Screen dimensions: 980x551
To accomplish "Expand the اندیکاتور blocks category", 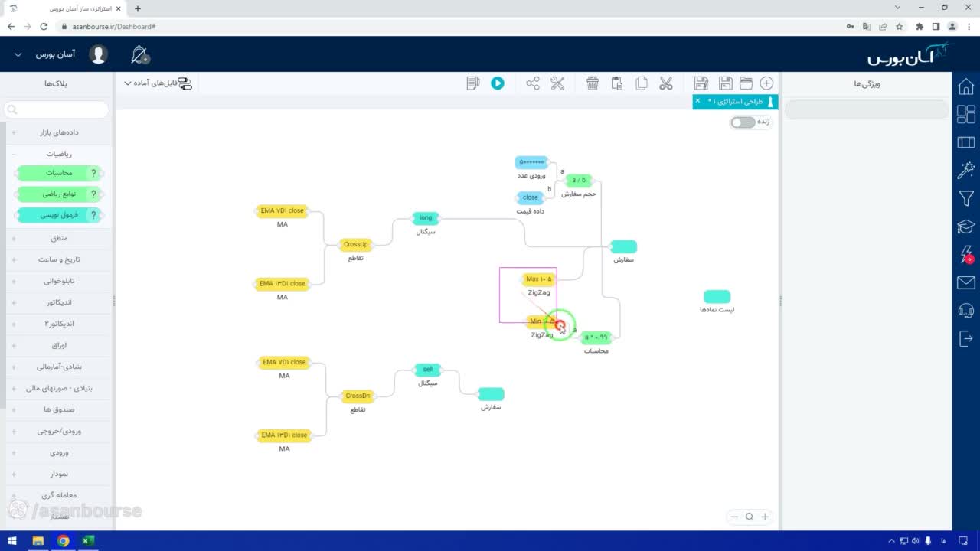I will click(x=58, y=302).
